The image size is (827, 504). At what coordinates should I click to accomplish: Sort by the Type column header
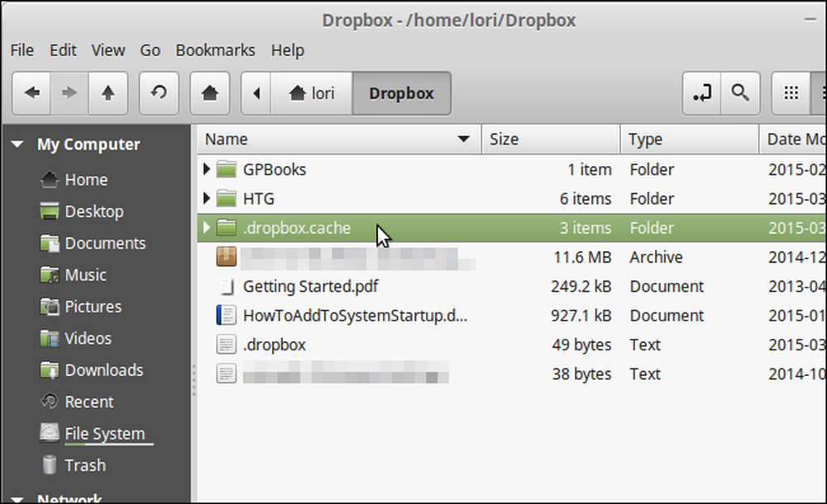(690, 139)
